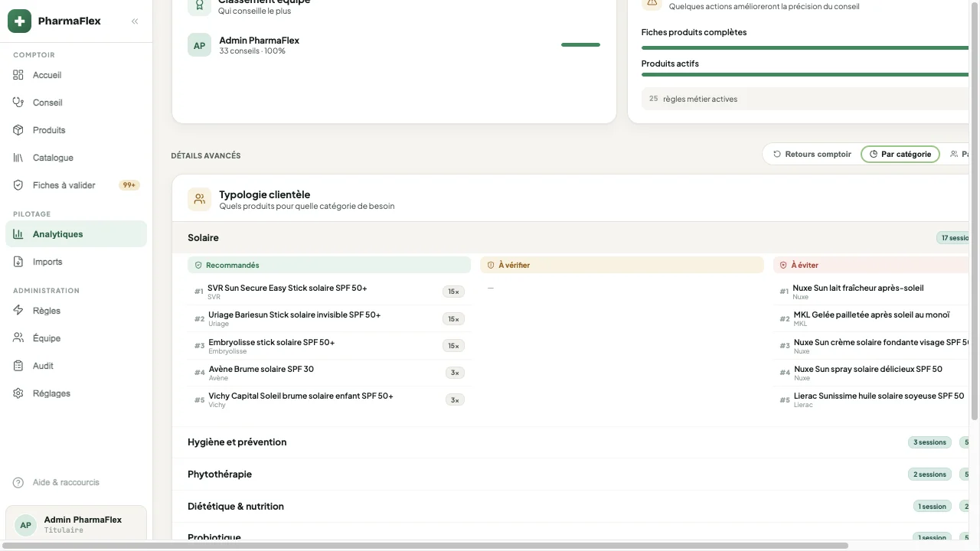980x551 pixels.
Task: Open Aide & raccourcis
Action: 76,483
